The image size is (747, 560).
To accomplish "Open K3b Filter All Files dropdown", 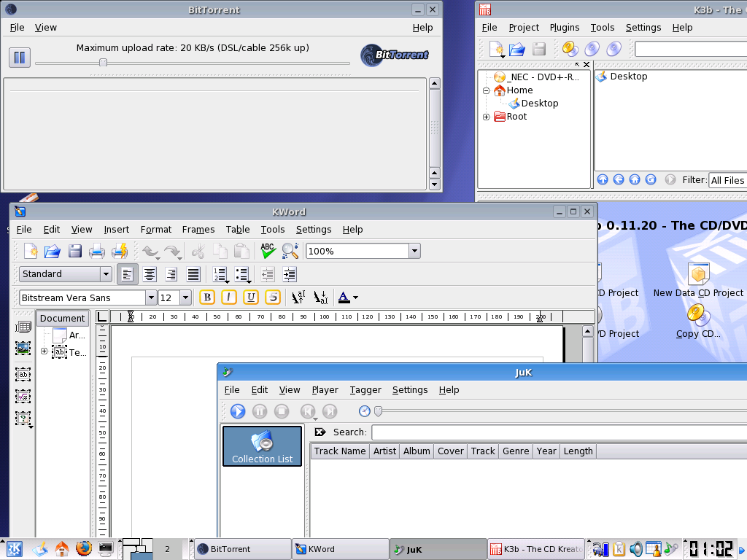I will point(727,181).
